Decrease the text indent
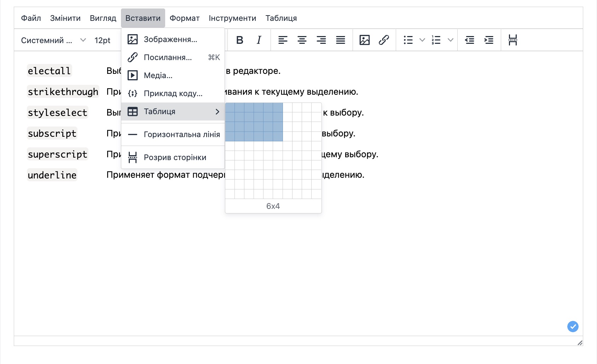Screen dimensions: 597x364 [469, 40]
